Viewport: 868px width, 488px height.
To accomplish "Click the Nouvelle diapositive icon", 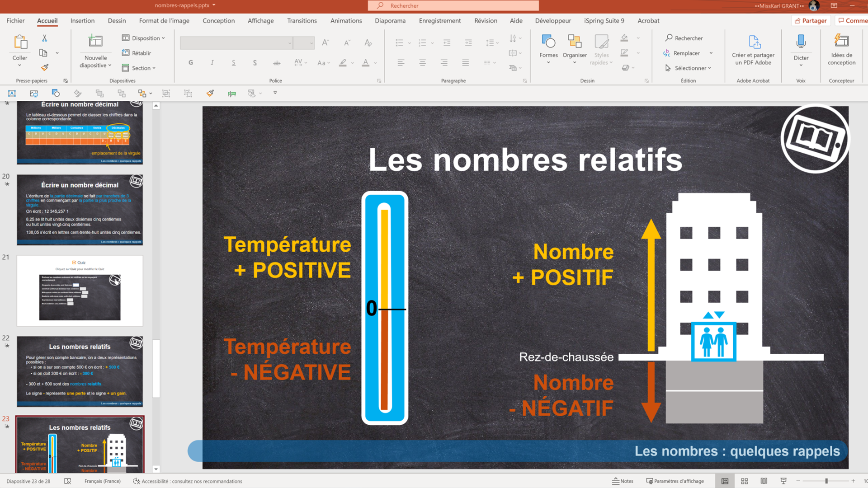I will (95, 42).
